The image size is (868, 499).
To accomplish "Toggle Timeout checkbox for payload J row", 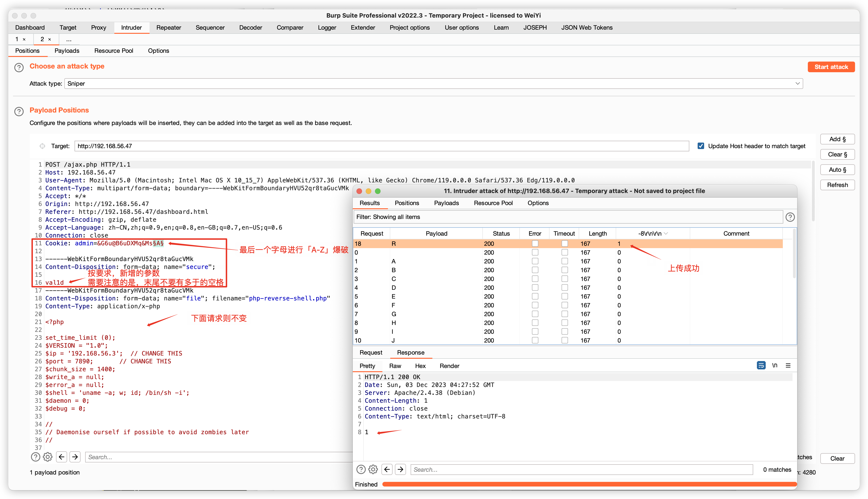I will [x=564, y=340].
